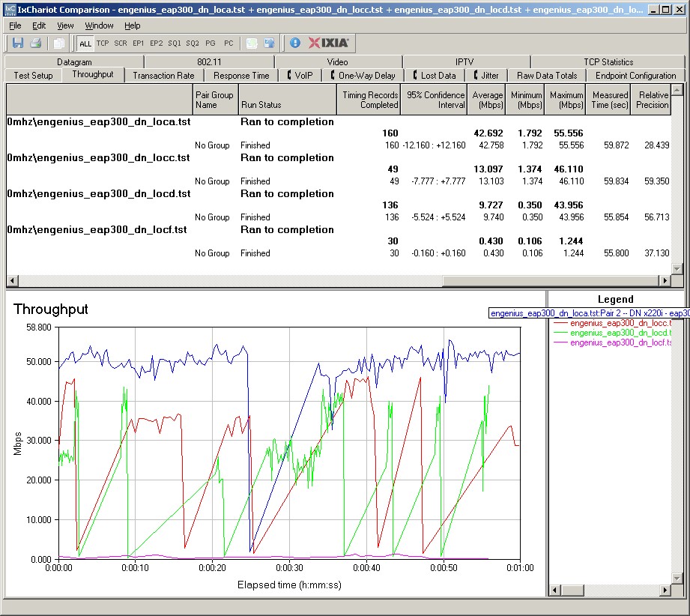Select the engenius_eap300_dn_locc.tst row
Viewport: 690px width, 616px height.
339,157
